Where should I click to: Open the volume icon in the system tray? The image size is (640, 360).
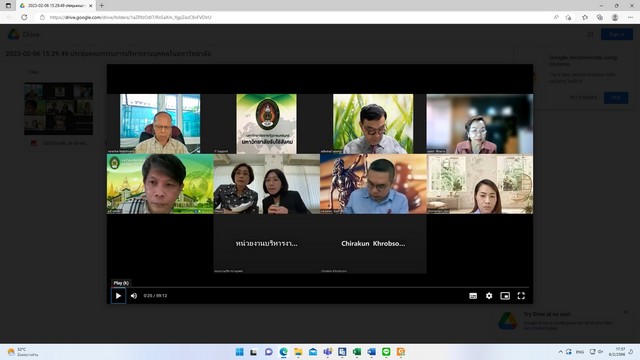(600, 352)
